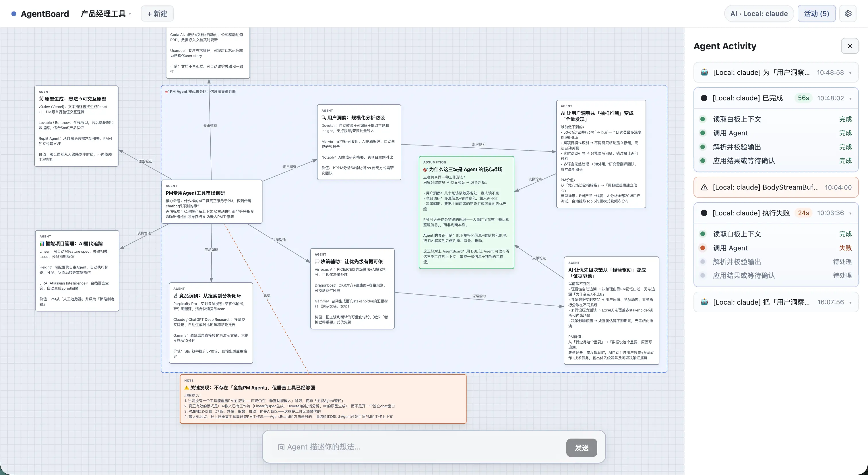Expand the 10:48:58 activity entry arrow
This screenshot has height=475, width=868.
point(850,73)
